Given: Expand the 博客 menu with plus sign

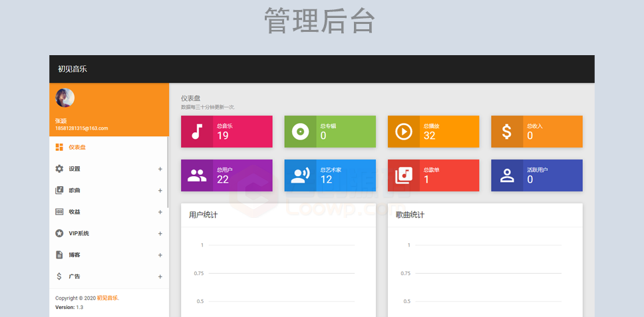Looking at the screenshot, I should pyautogui.click(x=160, y=255).
